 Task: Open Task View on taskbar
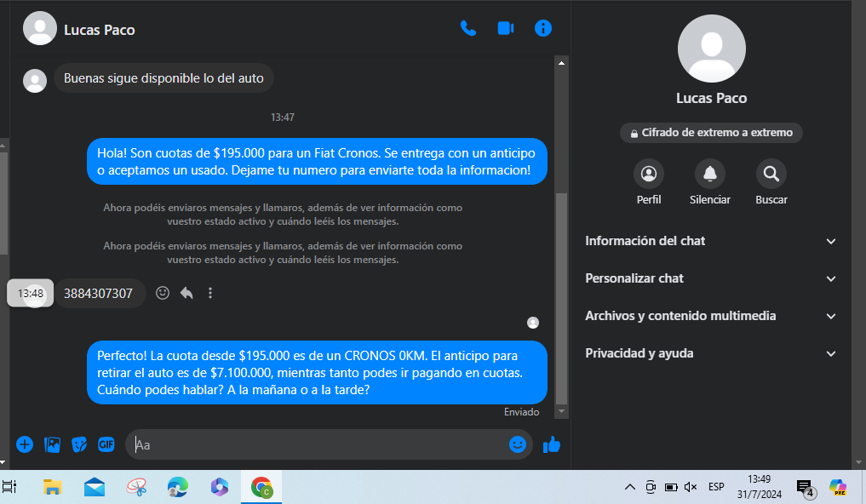(9, 487)
